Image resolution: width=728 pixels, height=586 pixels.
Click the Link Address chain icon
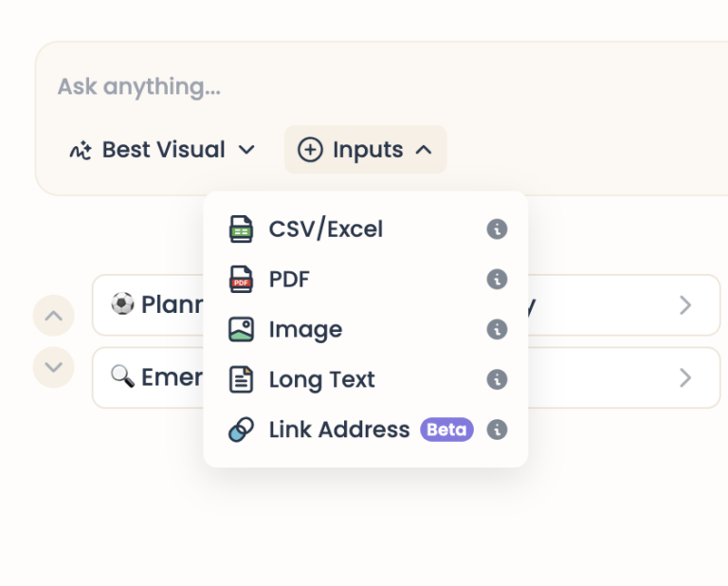pyautogui.click(x=241, y=430)
